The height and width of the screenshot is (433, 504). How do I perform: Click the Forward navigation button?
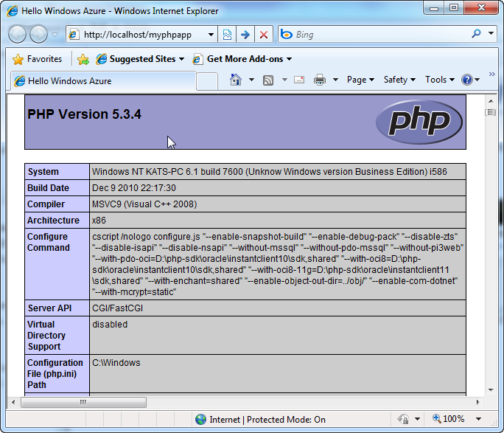tap(38, 34)
